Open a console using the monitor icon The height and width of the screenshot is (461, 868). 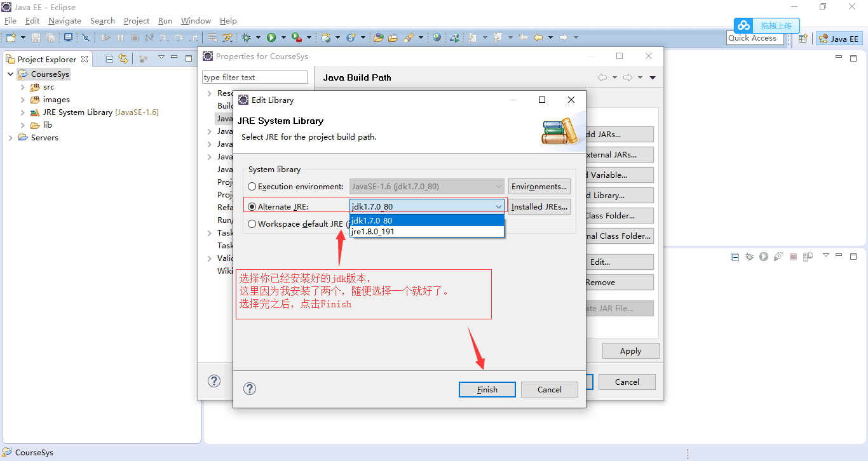(x=68, y=37)
